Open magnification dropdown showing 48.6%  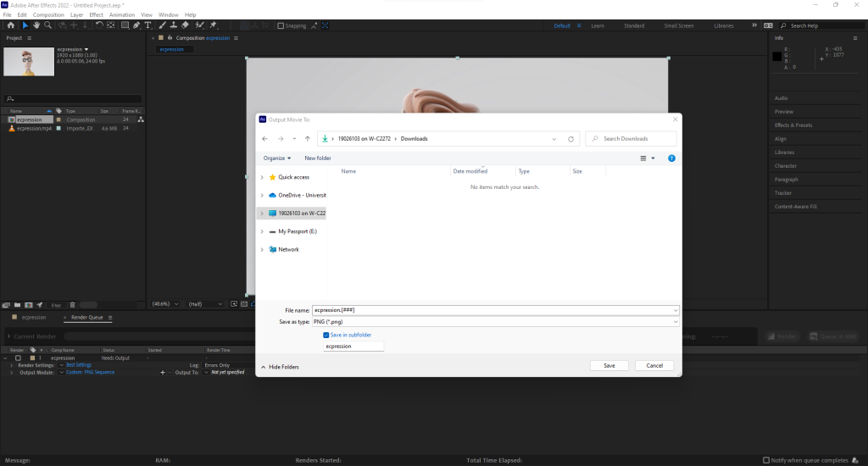[165, 304]
